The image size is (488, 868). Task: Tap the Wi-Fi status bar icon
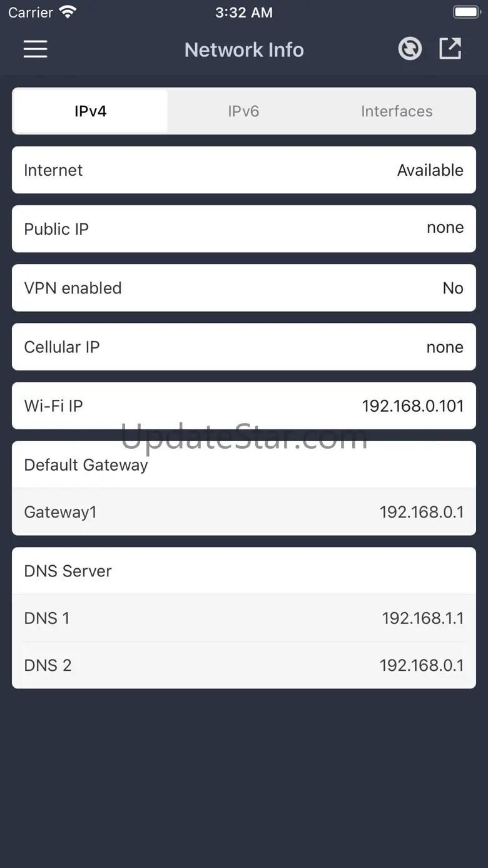click(x=68, y=12)
